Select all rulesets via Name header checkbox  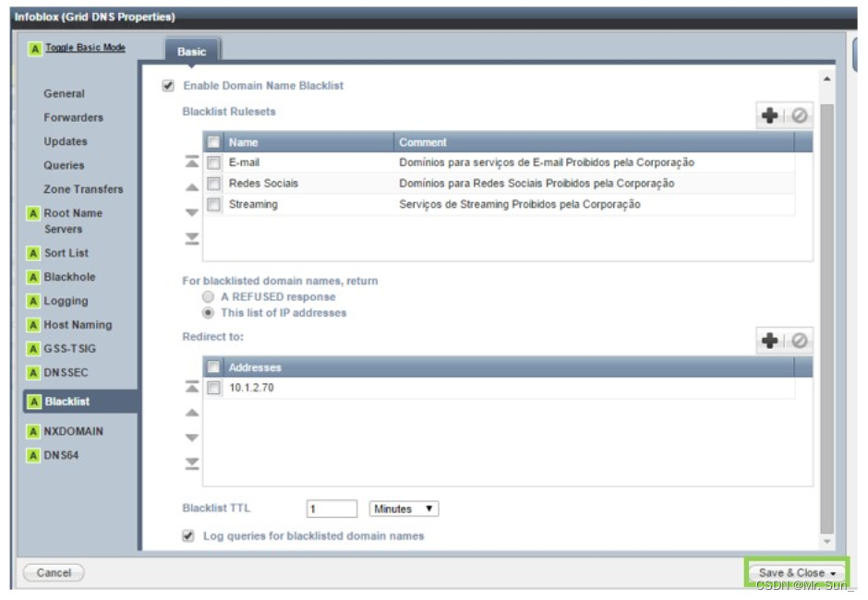click(x=213, y=142)
